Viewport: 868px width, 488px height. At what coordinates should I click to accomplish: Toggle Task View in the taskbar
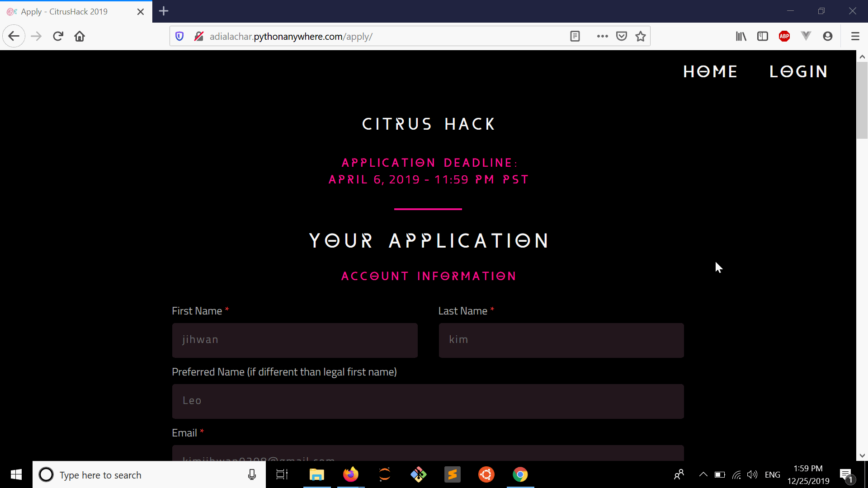pos(281,474)
